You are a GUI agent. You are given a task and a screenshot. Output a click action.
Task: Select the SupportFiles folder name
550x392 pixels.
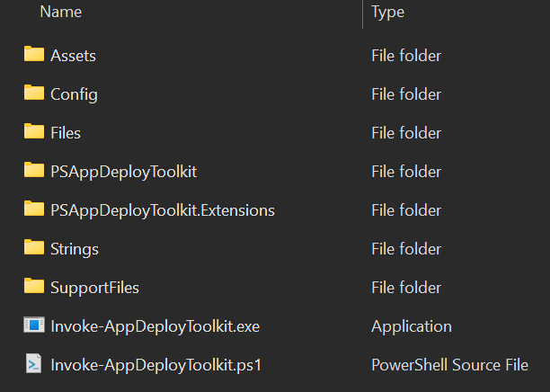tap(94, 288)
